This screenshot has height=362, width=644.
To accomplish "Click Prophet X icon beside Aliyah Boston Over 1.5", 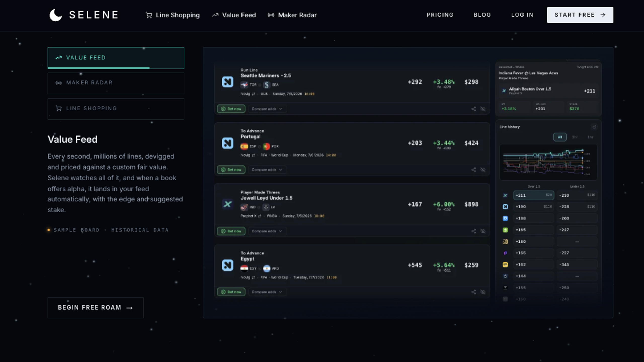I will [x=504, y=91].
